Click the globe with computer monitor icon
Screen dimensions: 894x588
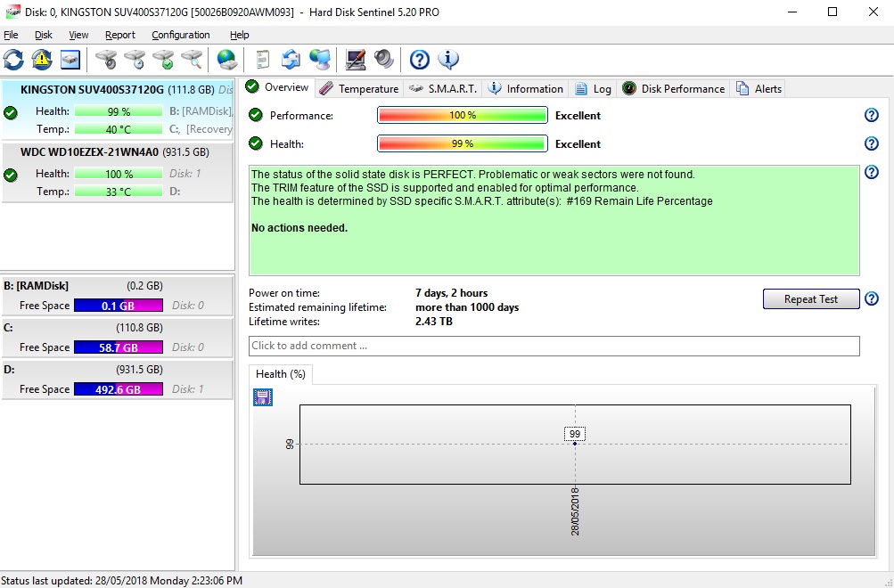319,60
